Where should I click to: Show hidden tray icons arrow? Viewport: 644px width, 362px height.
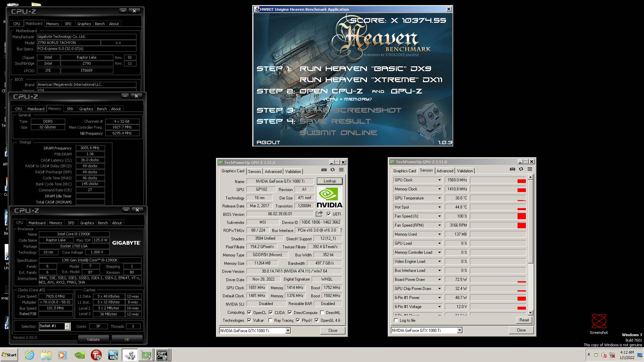point(589,355)
